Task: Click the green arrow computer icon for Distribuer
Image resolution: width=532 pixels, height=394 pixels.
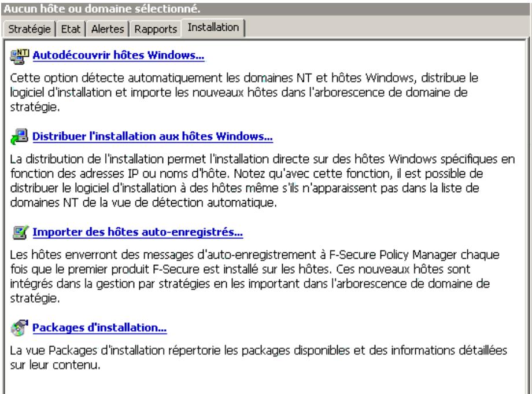Action: [x=20, y=137]
